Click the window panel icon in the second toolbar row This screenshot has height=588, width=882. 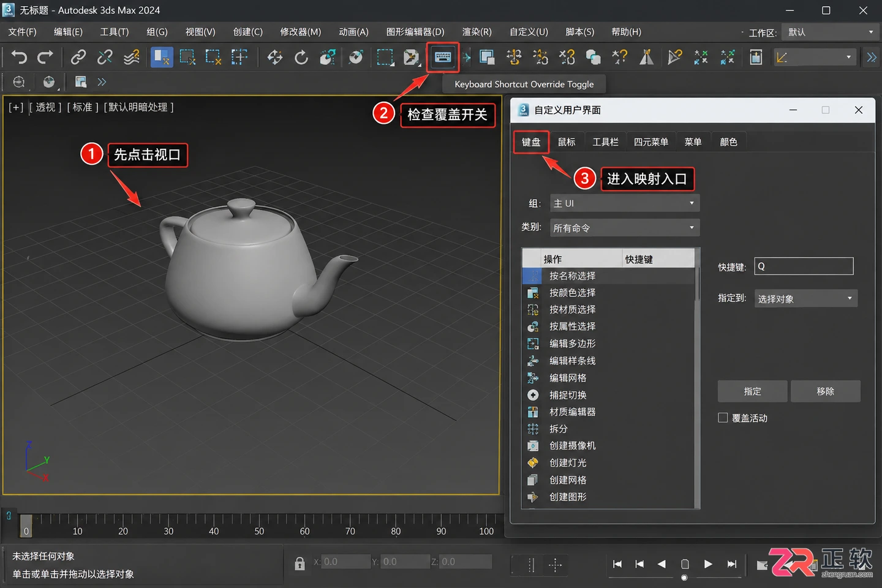click(80, 82)
